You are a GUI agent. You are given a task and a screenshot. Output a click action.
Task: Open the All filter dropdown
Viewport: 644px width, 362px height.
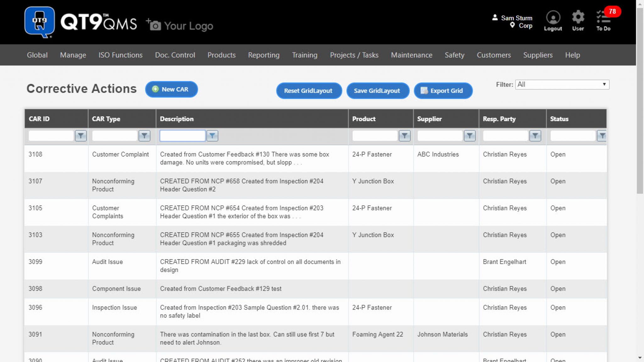coord(562,84)
